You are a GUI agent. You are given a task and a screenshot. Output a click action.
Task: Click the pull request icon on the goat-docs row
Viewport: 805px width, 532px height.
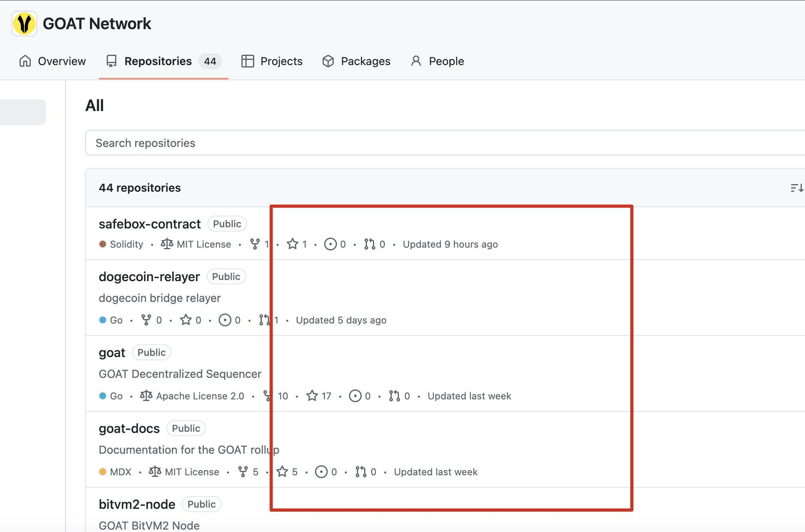click(361, 472)
